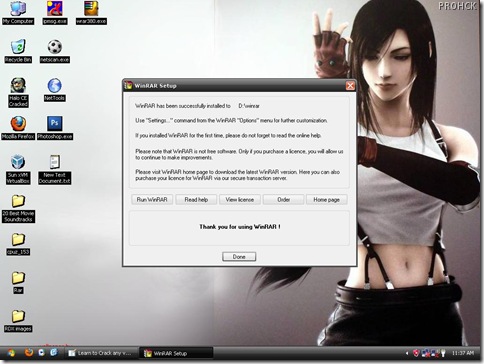This screenshot has height=364, width=484.
Task: Open My Computer desktop icon
Action: (x=18, y=13)
